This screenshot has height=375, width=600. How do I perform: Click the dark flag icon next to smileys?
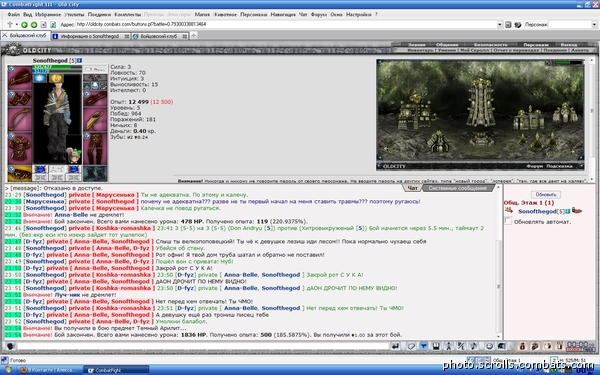[x=502, y=346]
